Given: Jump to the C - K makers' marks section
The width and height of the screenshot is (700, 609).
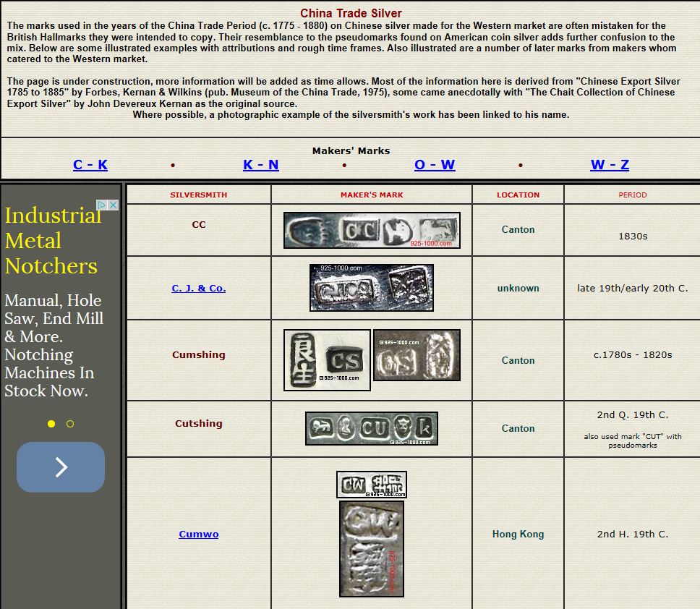Looking at the screenshot, I should [x=90, y=165].
